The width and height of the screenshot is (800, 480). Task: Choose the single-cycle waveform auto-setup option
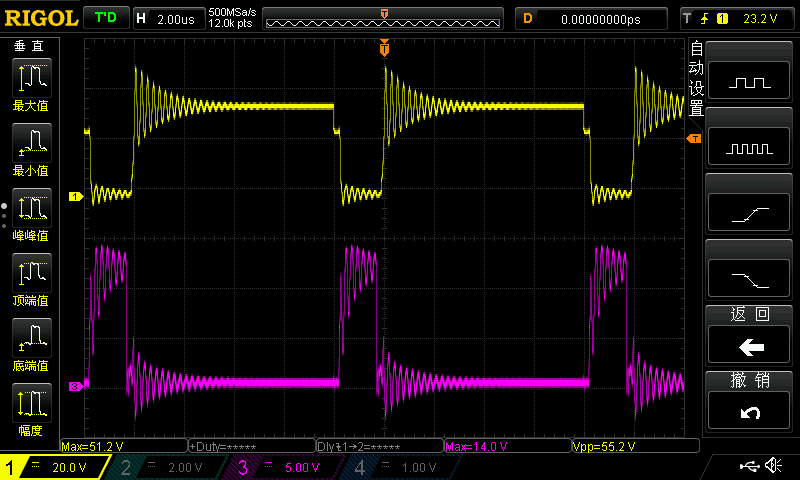[749, 80]
